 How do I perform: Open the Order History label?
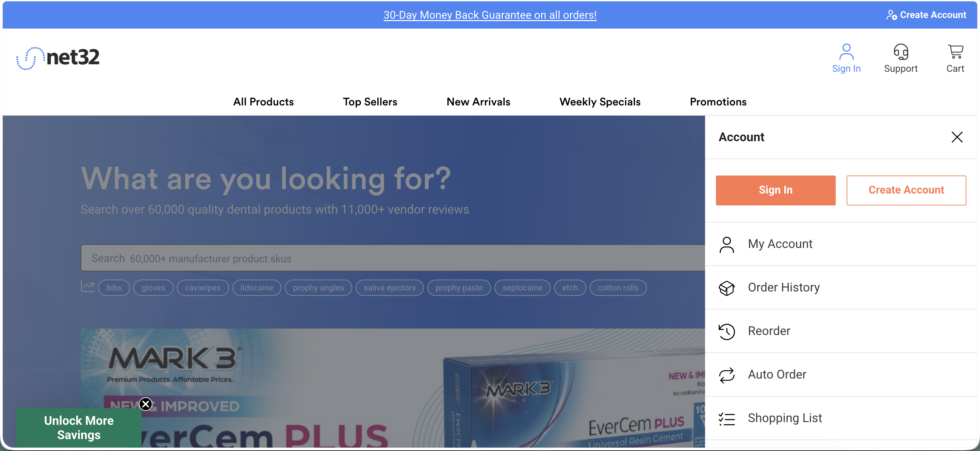point(784,287)
